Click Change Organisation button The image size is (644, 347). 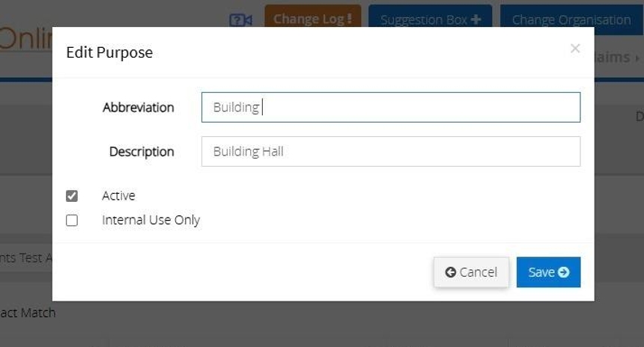(x=571, y=20)
